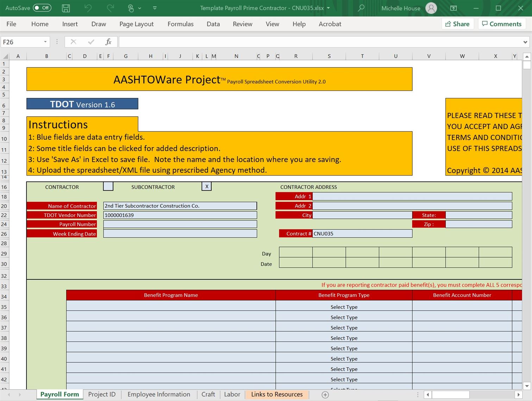This screenshot has width=532, height=401.
Task: Toggle the AutoSave switch
Action: click(42, 8)
